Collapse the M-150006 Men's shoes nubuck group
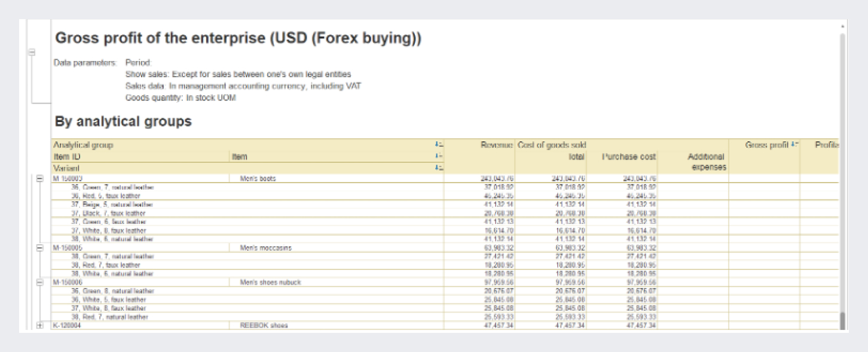868x352 pixels. click(41, 282)
